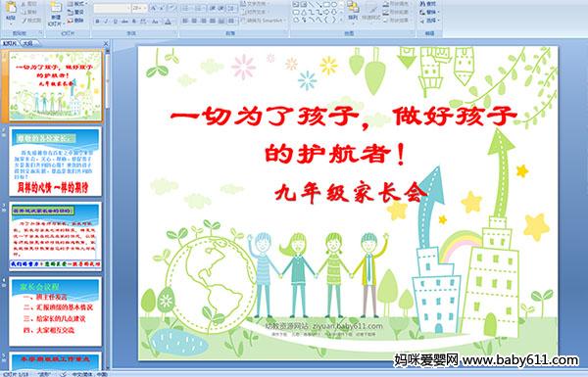This screenshot has width=588, height=377.
Task: Close the slide thumbnail pane
Action: point(106,43)
